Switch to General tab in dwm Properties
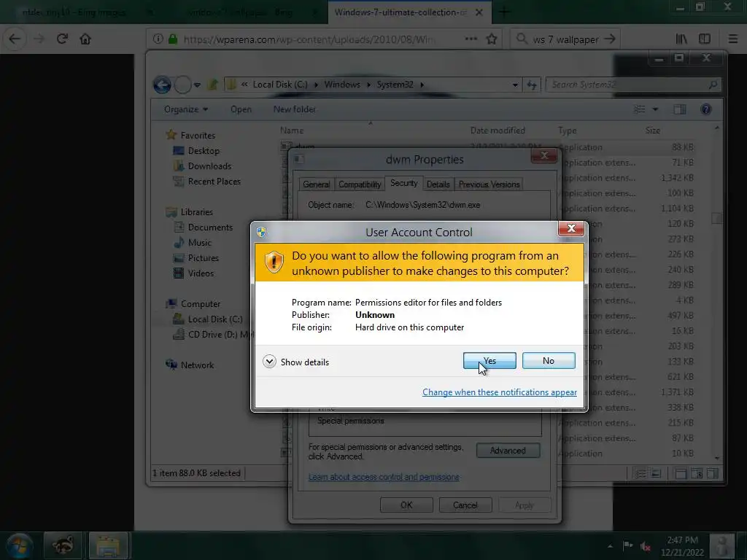 317,184
